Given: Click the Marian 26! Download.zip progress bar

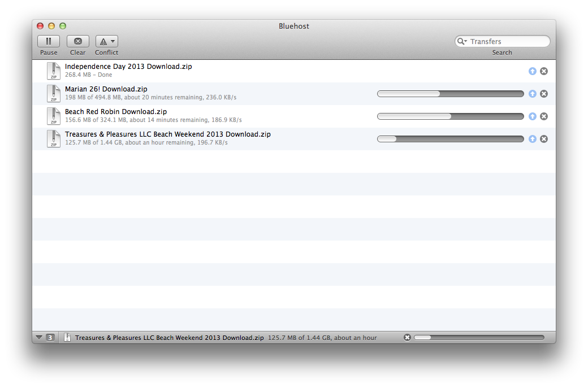Looking at the screenshot, I should click(x=451, y=94).
